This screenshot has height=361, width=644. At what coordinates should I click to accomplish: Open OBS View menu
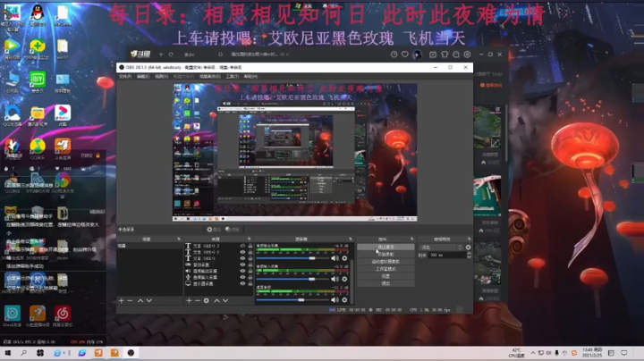[161, 77]
